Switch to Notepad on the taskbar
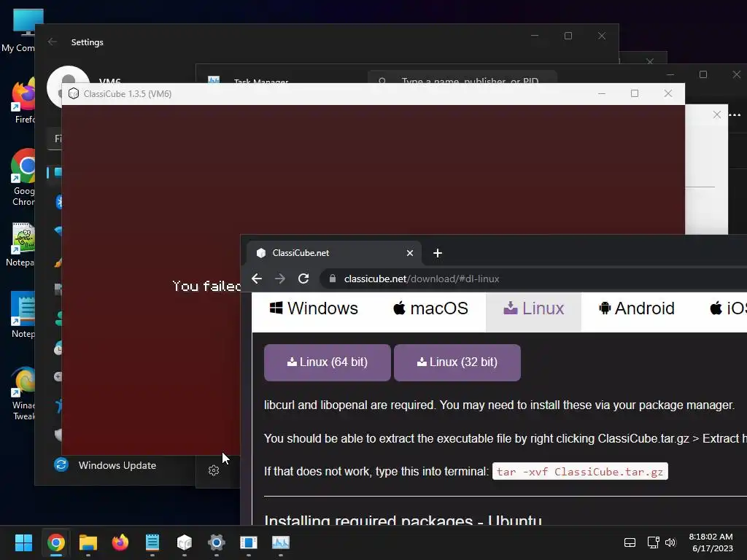 click(152, 542)
